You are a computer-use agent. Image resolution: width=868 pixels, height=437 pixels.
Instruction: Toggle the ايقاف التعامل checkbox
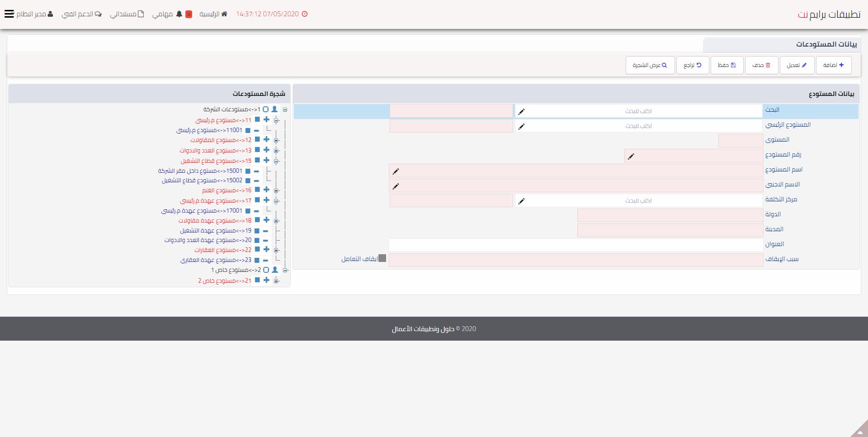tap(382, 258)
